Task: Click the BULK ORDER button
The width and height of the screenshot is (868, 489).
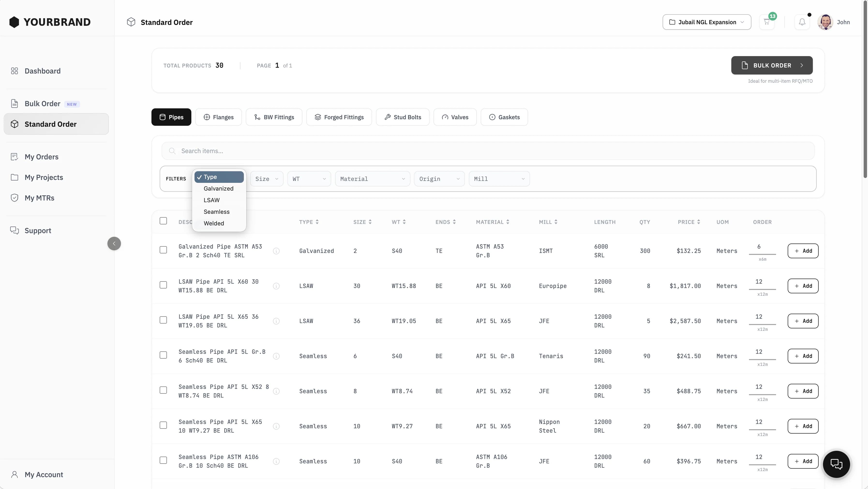Action: (772, 65)
